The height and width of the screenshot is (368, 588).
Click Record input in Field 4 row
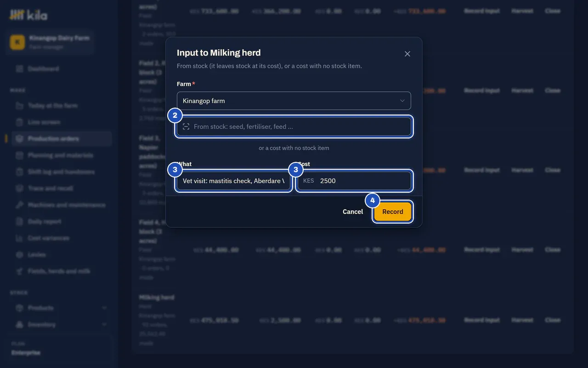[x=481, y=250]
